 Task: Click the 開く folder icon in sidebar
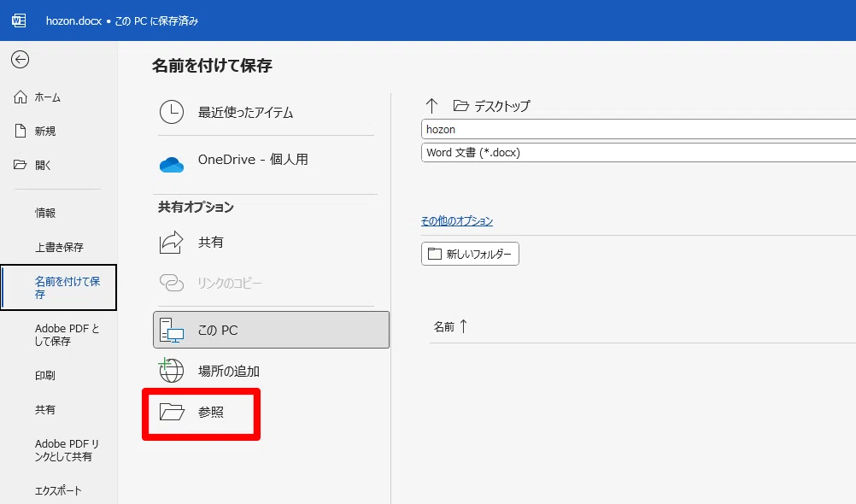point(21,165)
